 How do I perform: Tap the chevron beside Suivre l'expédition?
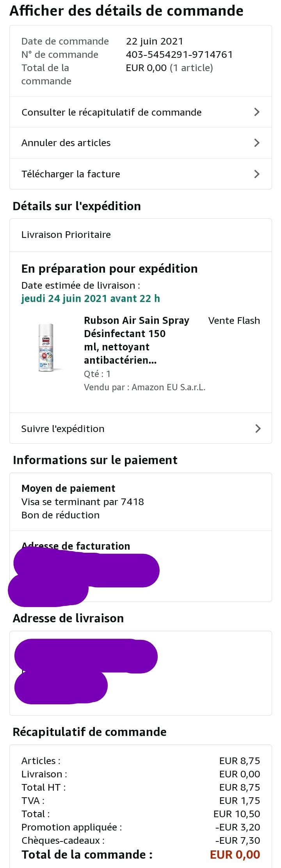(258, 429)
